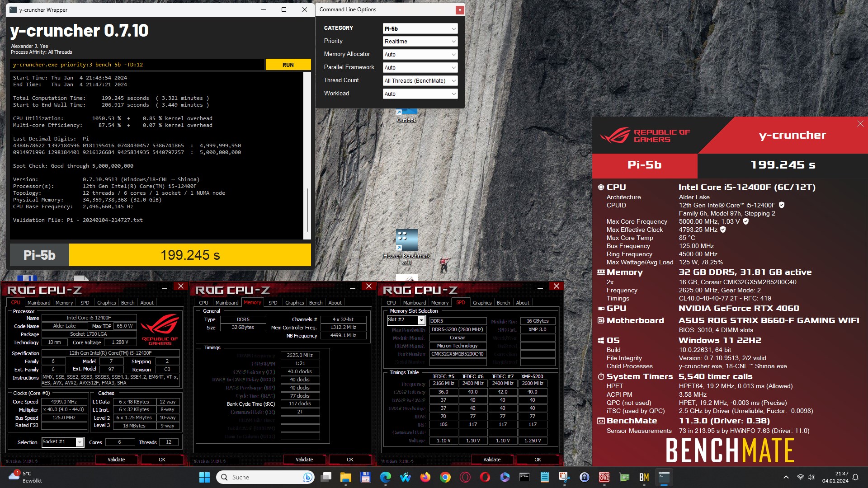
Task: Open the filled red Opera icon
Action: (485, 477)
